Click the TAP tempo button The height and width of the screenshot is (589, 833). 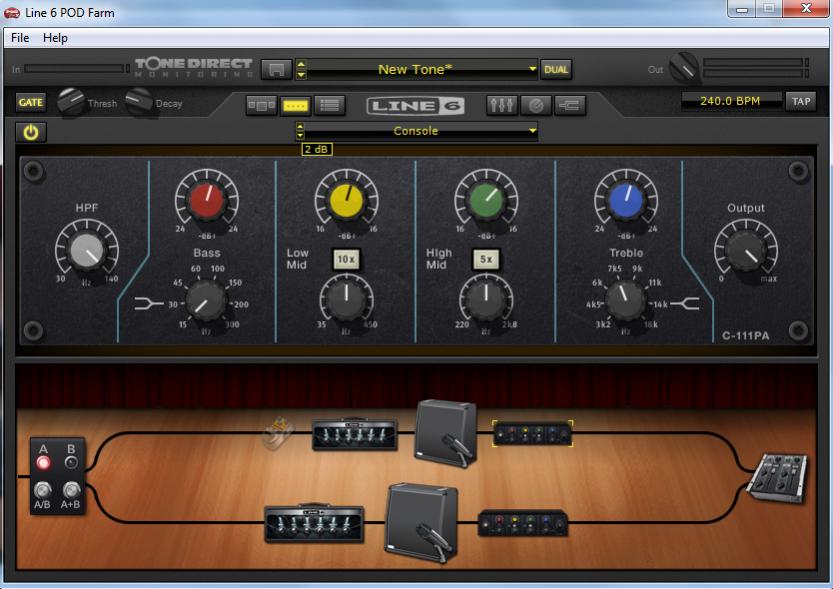tap(801, 101)
